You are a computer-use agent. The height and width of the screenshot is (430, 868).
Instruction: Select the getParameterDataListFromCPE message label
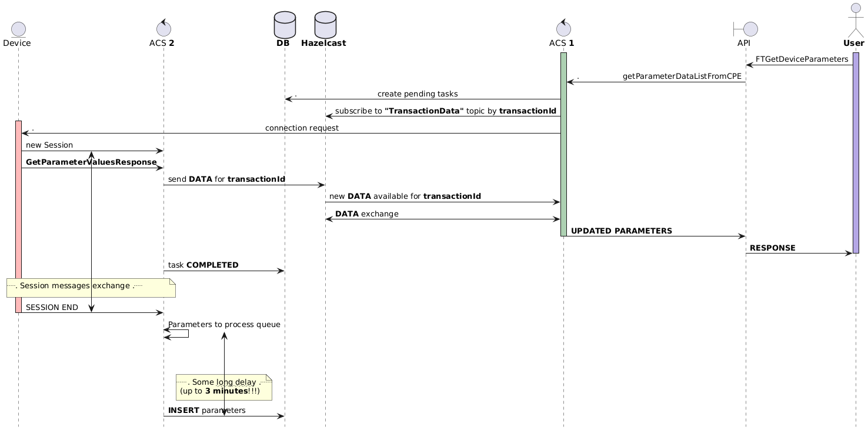682,76
